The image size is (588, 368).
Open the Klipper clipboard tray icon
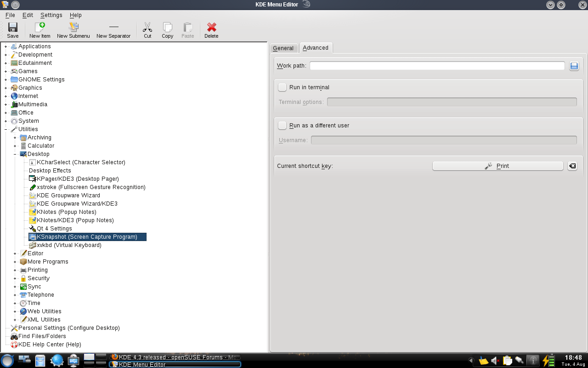[x=507, y=361]
